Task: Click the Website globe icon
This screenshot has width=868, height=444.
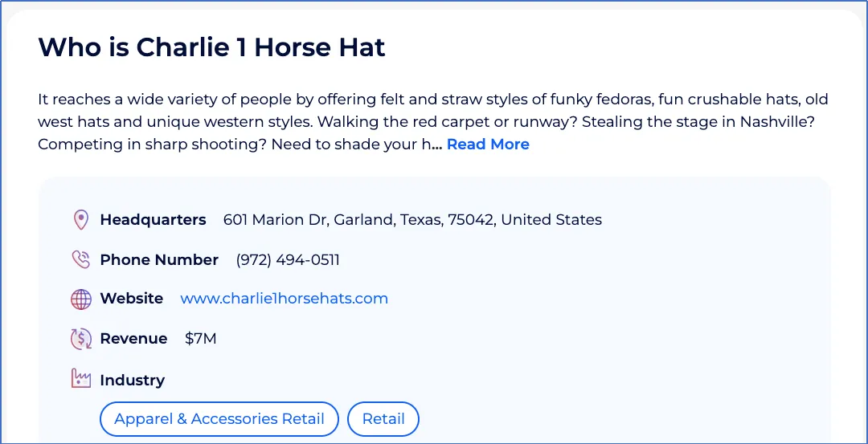Action: [x=81, y=299]
